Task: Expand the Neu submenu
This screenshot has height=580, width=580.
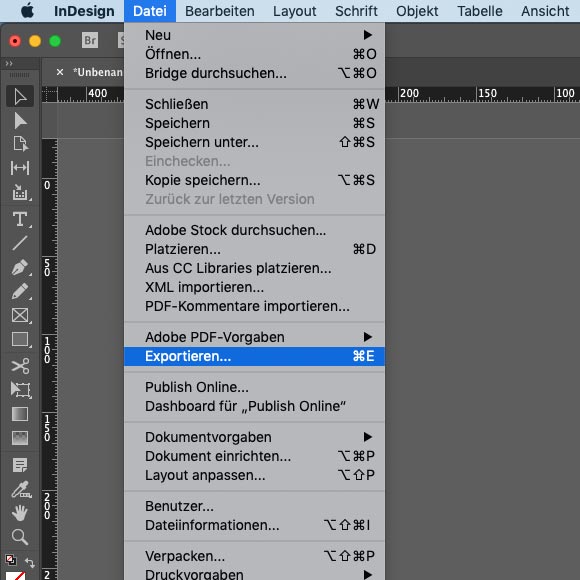Action: pos(254,35)
